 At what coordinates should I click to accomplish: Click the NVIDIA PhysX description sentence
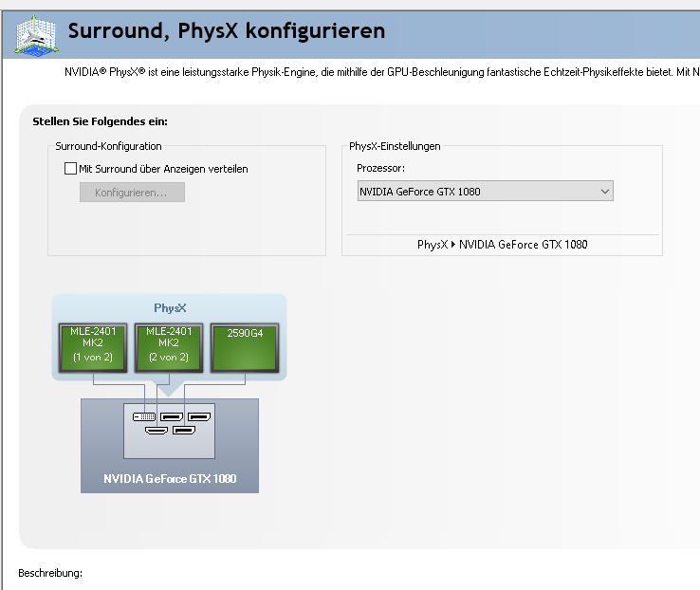point(382,72)
